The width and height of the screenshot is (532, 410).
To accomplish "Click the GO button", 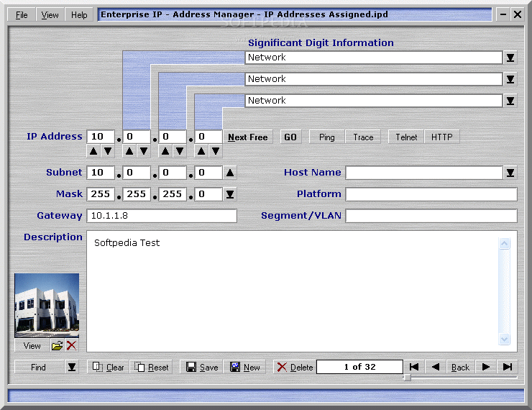I will [x=290, y=137].
